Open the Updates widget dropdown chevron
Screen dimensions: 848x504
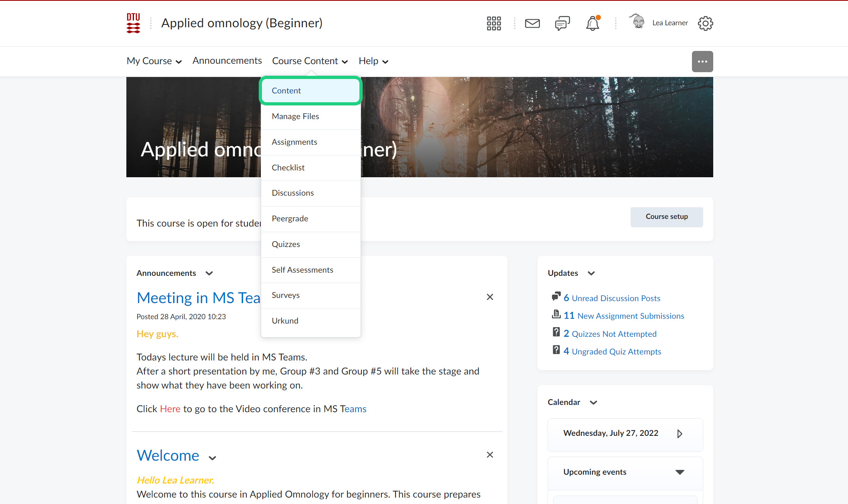point(591,273)
